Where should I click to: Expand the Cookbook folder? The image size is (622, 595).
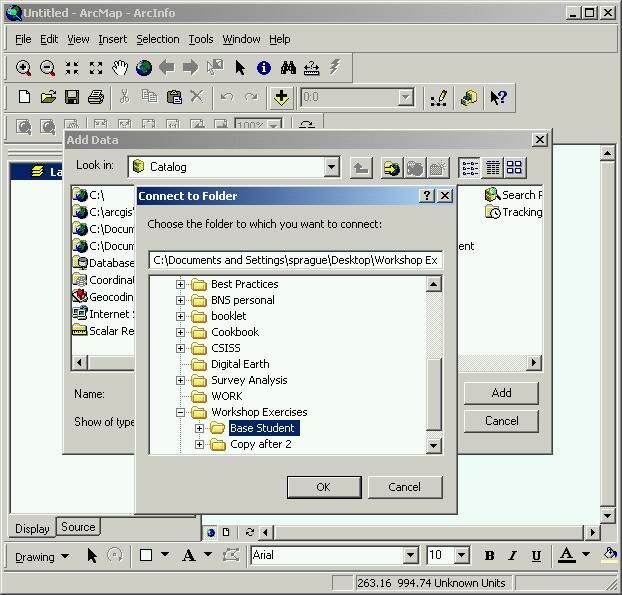point(180,332)
